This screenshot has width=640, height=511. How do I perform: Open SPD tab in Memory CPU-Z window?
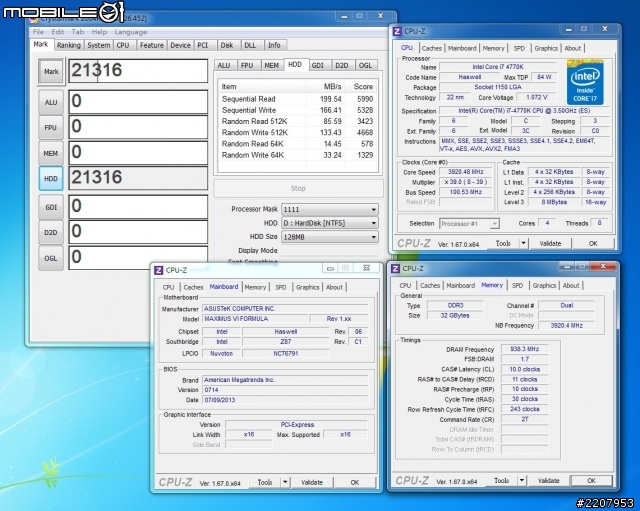tap(518, 286)
